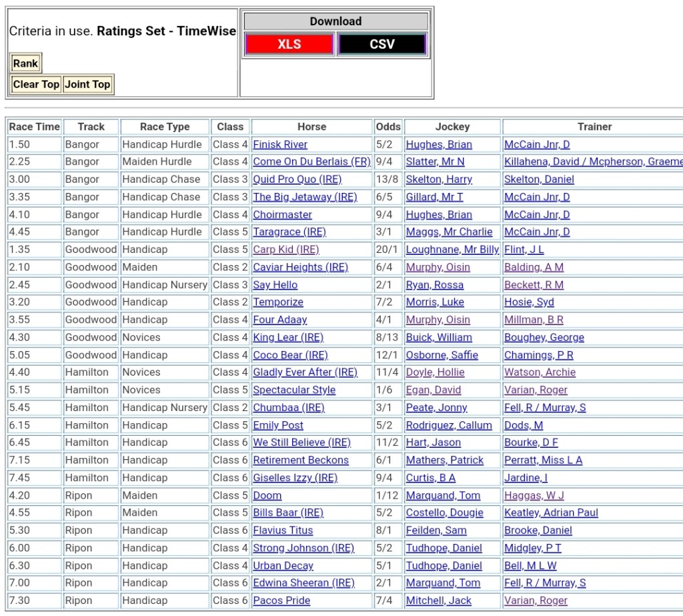
Task: Click the Clear Top button
Action: 36,84
